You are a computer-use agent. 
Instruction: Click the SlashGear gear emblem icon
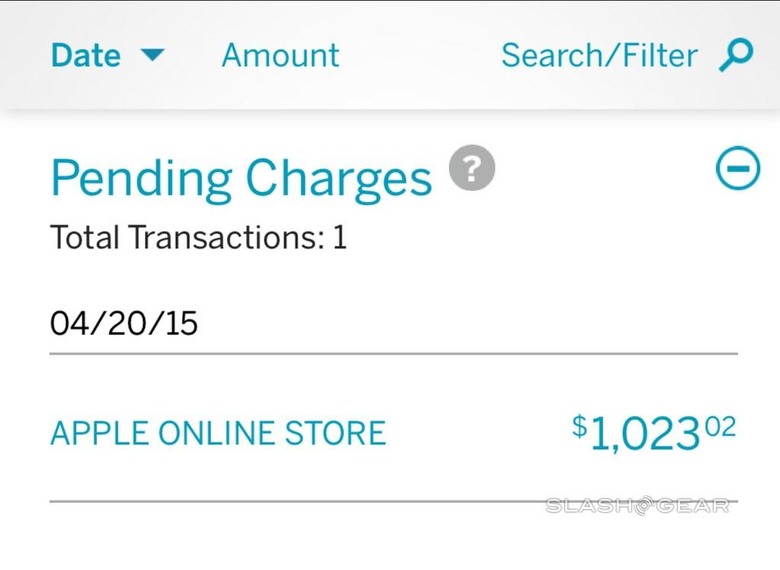coord(642,505)
